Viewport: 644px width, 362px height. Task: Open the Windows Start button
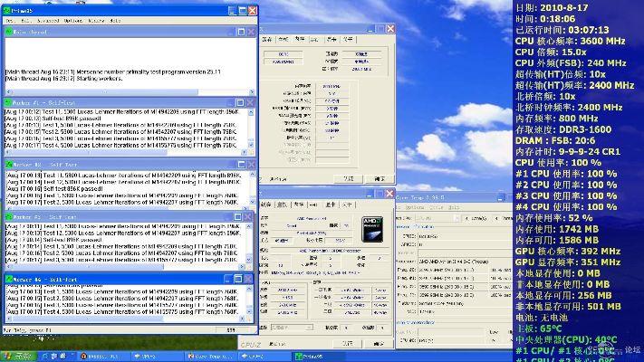[x=18, y=357]
